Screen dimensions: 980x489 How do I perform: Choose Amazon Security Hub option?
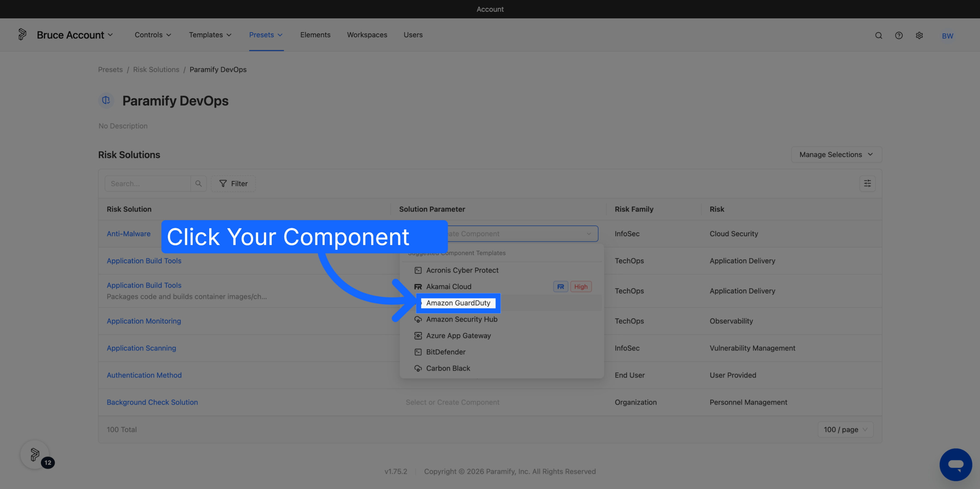point(501,319)
